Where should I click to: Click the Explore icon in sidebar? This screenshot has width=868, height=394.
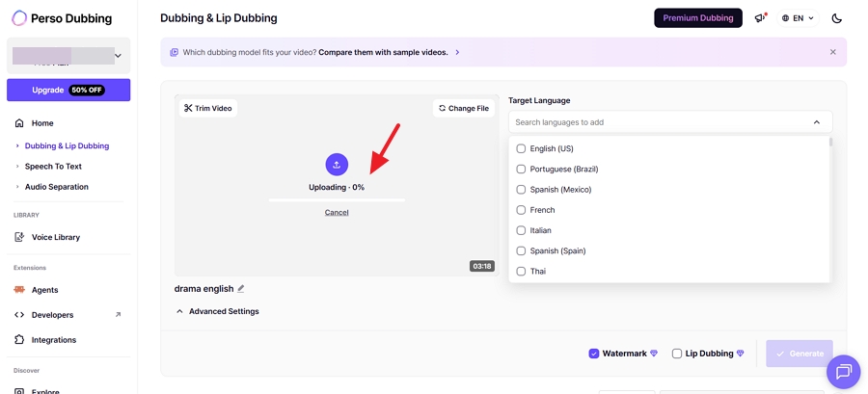click(x=19, y=391)
